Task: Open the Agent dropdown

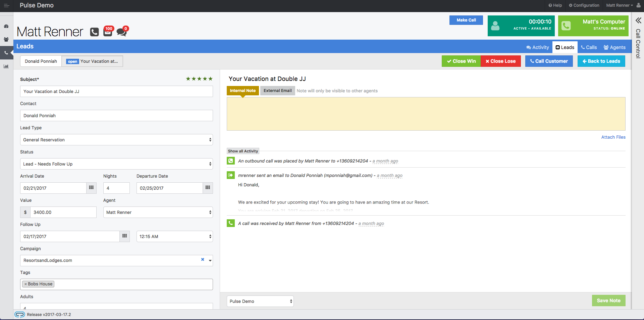Action: click(158, 212)
